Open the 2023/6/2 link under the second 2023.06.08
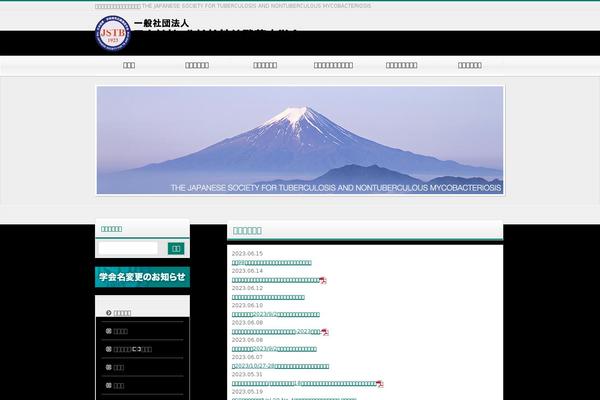Screen dimensions: 600x400 pyautogui.click(x=274, y=349)
